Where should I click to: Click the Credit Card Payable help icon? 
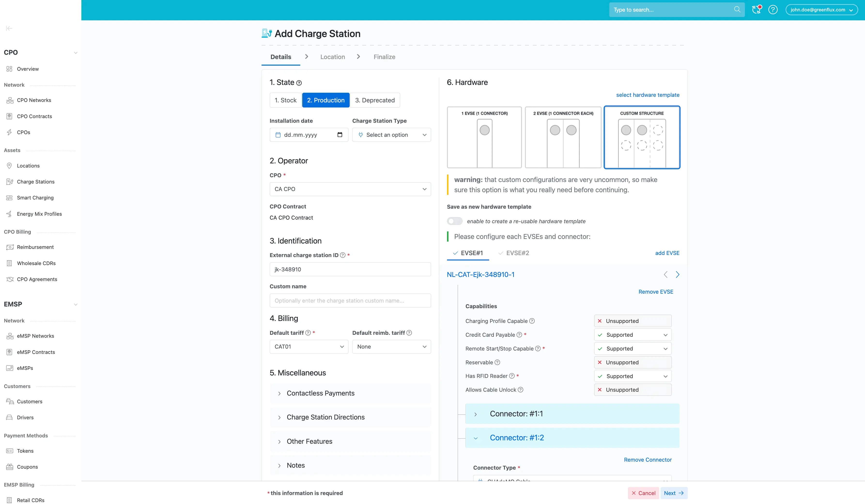pyautogui.click(x=519, y=335)
